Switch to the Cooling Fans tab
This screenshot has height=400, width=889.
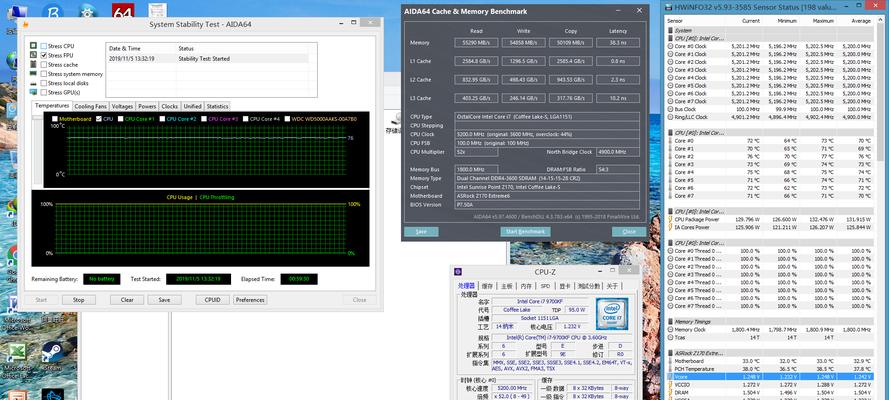[x=90, y=107]
